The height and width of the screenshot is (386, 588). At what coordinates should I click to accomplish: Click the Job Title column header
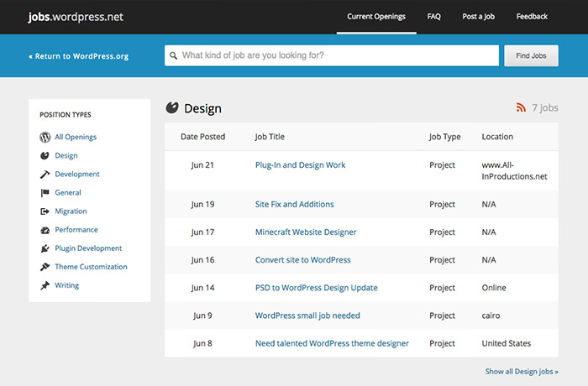tap(270, 137)
